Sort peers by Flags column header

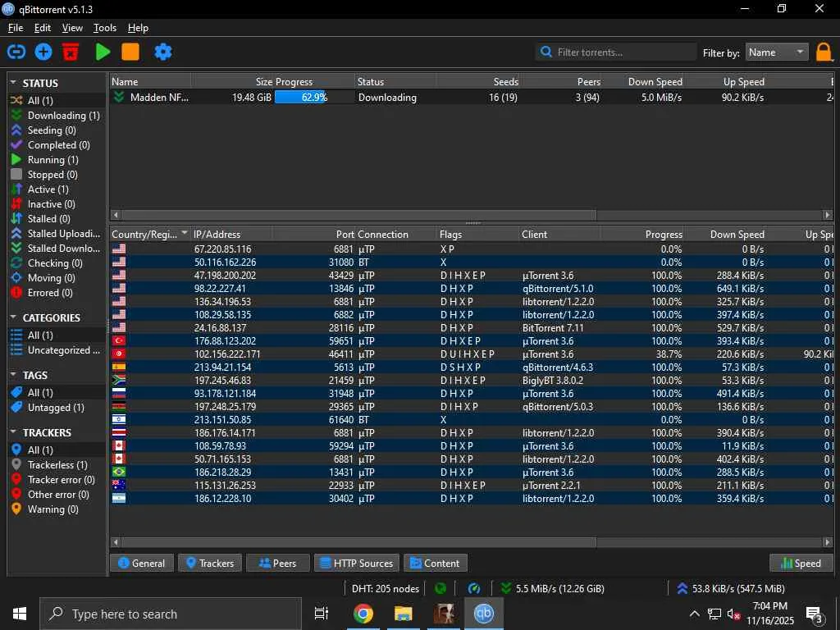tap(478, 234)
